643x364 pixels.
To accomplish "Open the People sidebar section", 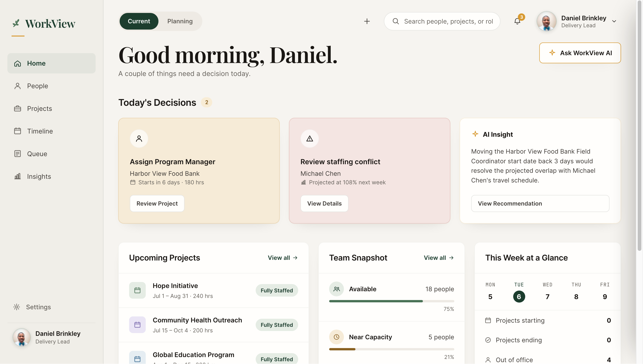I will (x=51, y=86).
